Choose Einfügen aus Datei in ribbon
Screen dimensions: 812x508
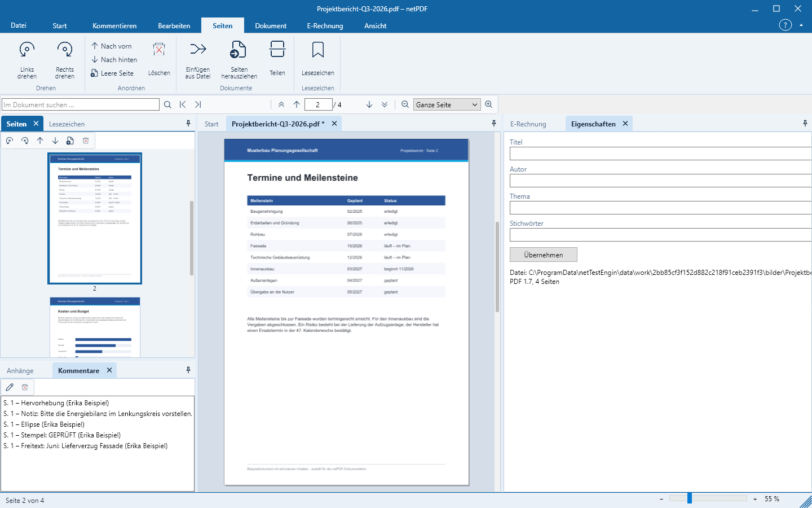pos(198,60)
